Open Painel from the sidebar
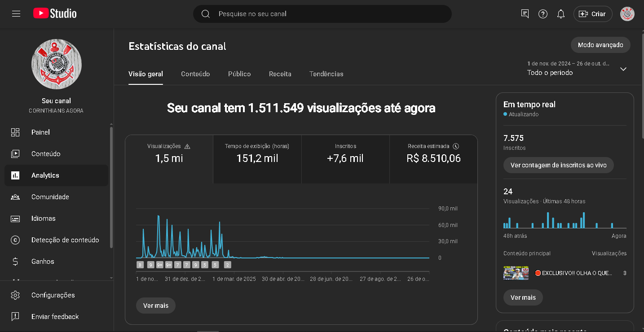The height and width of the screenshot is (332, 644). coord(56,132)
